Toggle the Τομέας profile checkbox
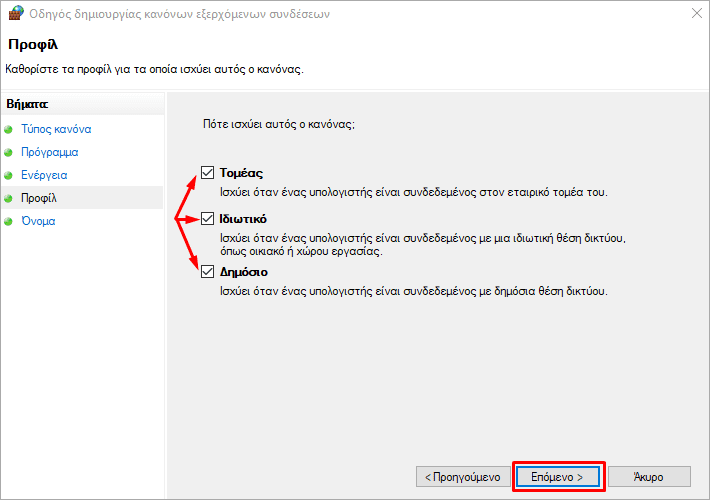Image resolution: width=710 pixels, height=500 pixels. [207, 173]
